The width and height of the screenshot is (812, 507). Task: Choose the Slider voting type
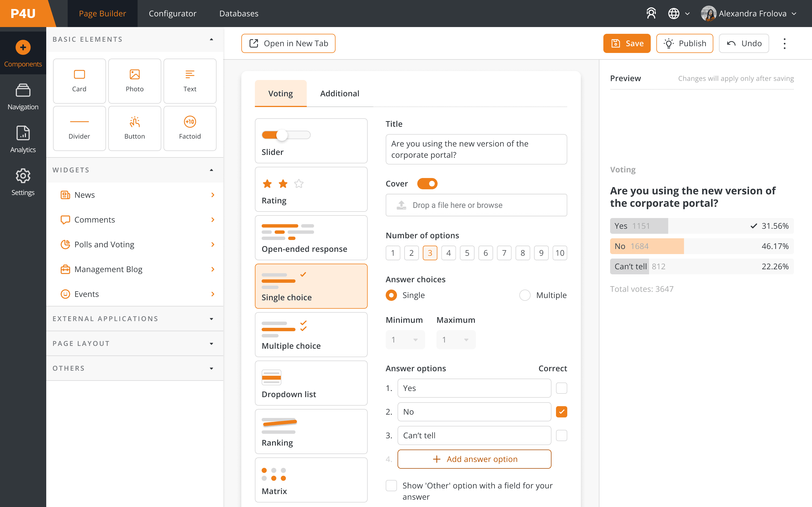(x=311, y=141)
